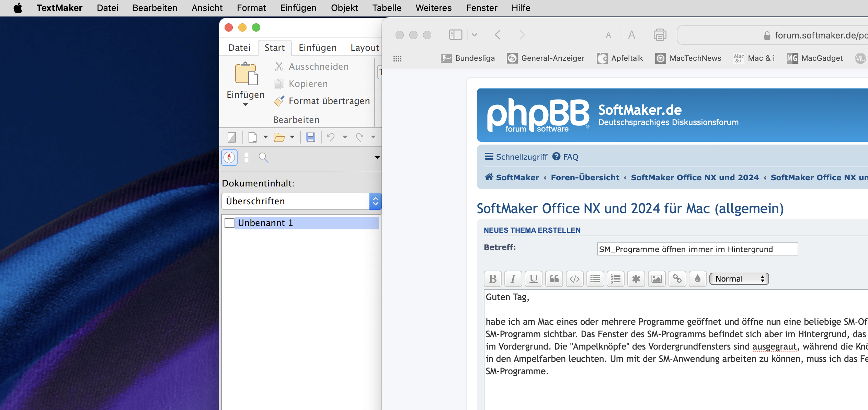Screen dimensions: 868x410
Task: Click the Kopieren menu item
Action: tap(308, 83)
